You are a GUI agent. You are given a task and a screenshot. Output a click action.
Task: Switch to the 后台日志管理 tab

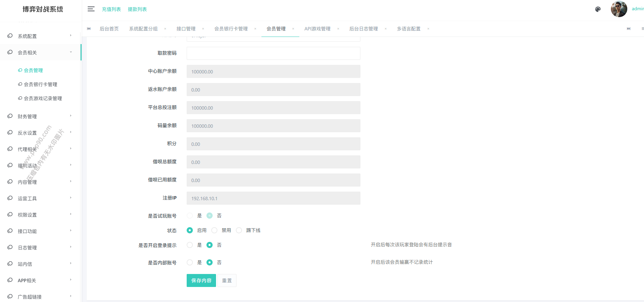coord(363,29)
